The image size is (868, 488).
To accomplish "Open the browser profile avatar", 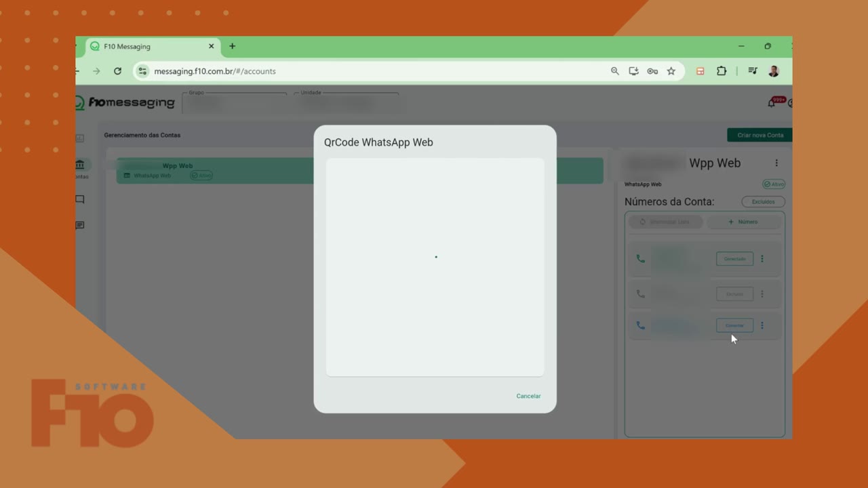I will [x=774, y=71].
